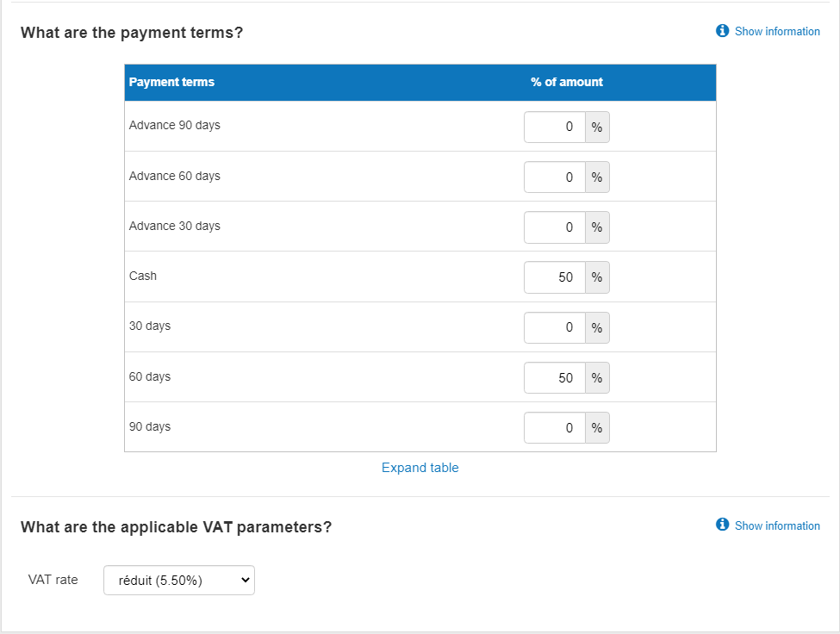Select the 60 days percentage value

point(555,377)
